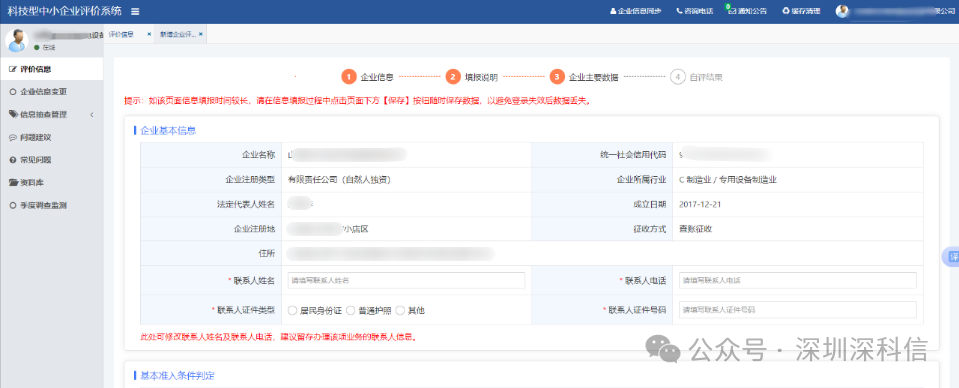Click the sidebar profile avatar picture
Screen dimensions: 959x388
[x=17, y=40]
